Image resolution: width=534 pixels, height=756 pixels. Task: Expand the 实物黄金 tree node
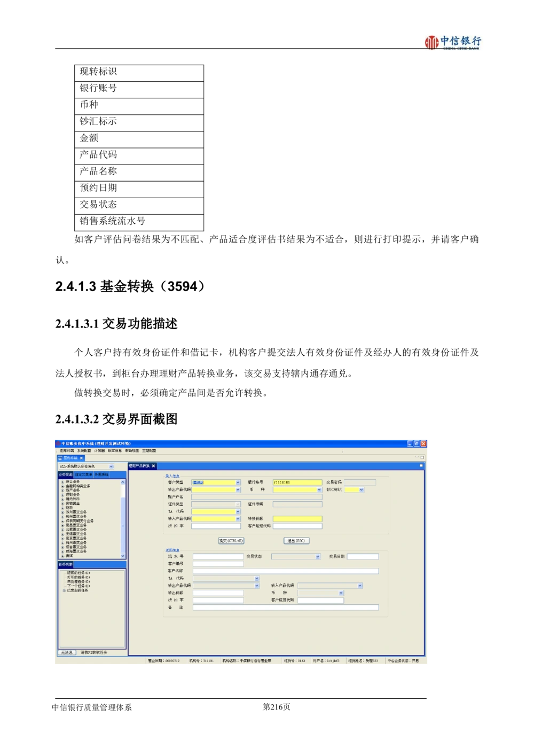coord(62,503)
